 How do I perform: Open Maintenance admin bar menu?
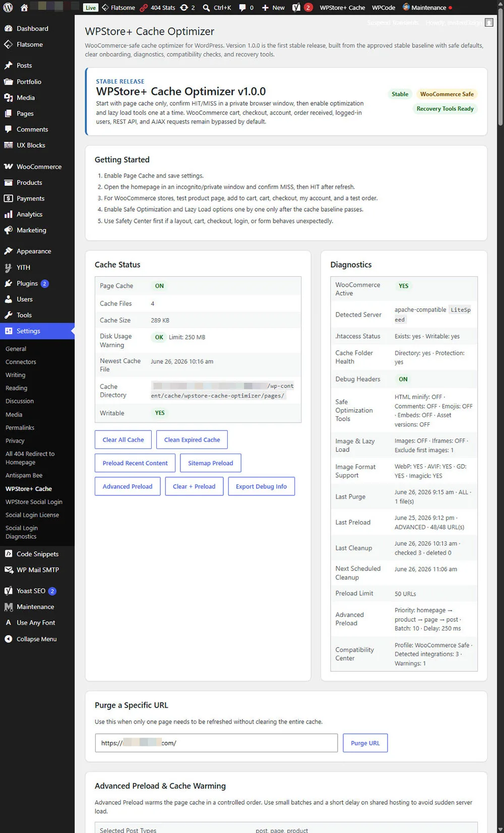point(427,8)
